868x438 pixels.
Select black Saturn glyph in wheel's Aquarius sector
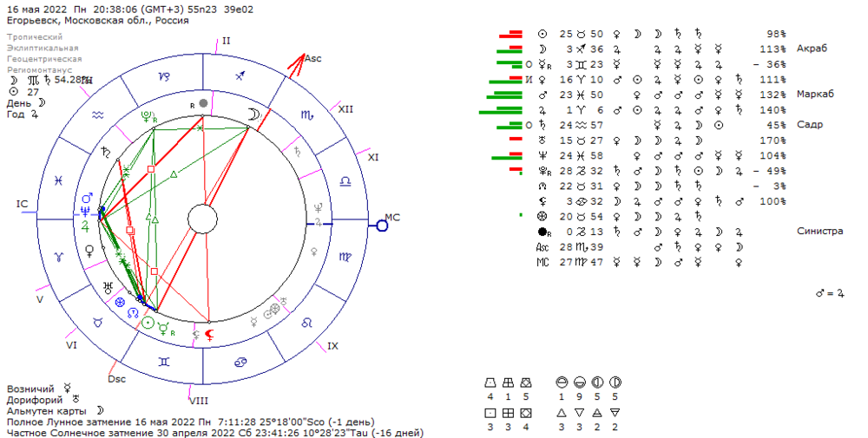106,153
